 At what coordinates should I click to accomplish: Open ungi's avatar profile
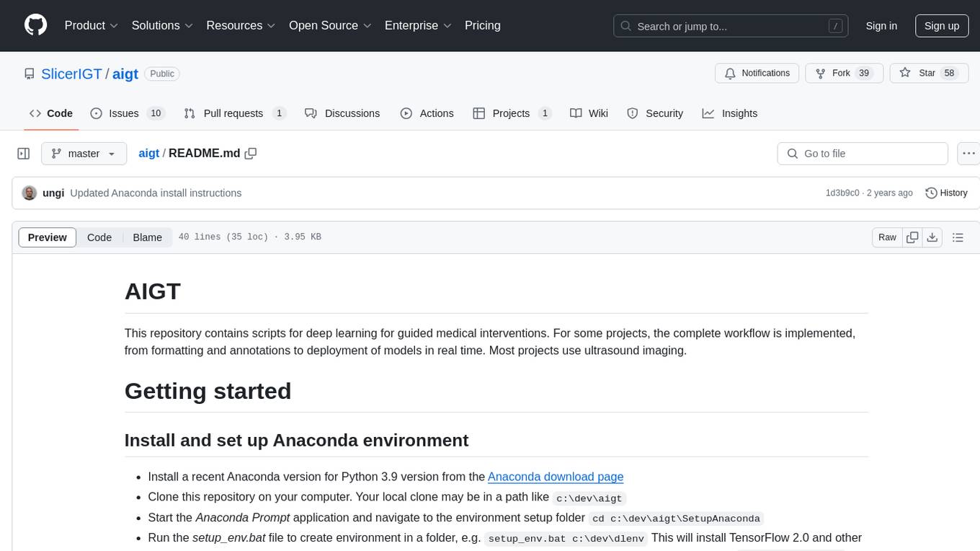point(30,193)
